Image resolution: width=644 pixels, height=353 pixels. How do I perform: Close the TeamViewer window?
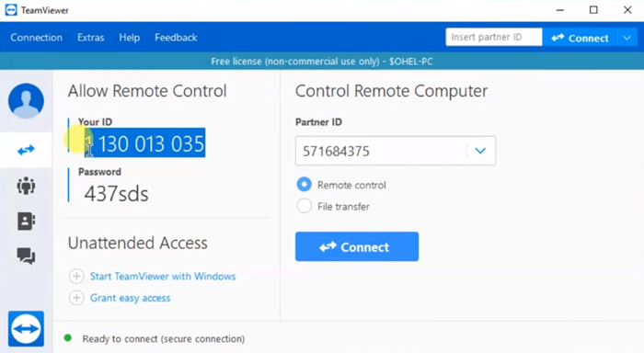627,10
